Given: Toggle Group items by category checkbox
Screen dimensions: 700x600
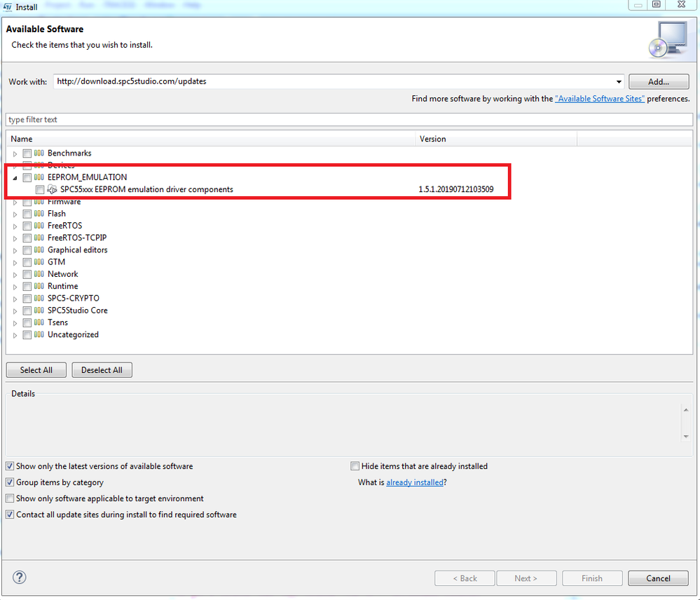Looking at the screenshot, I should tap(10, 482).
